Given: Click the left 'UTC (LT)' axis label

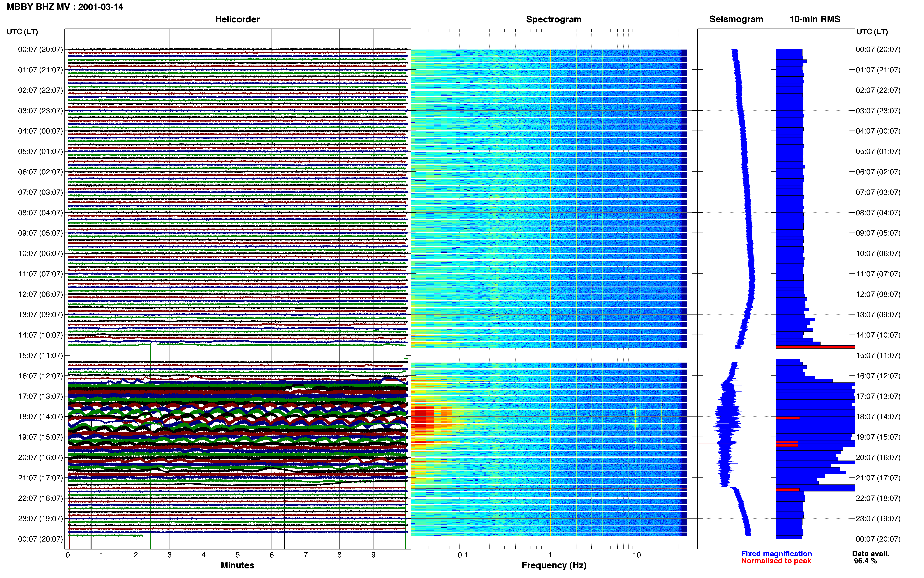Looking at the screenshot, I should coord(22,32).
